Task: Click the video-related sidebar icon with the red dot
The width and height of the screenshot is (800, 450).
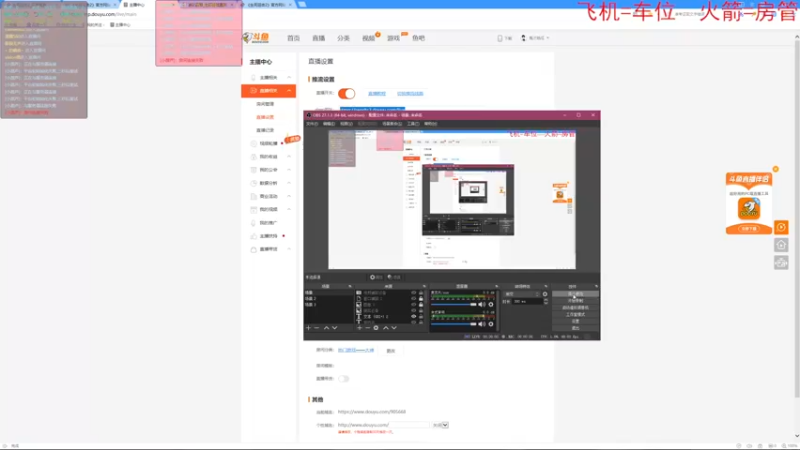Action: pos(254,144)
